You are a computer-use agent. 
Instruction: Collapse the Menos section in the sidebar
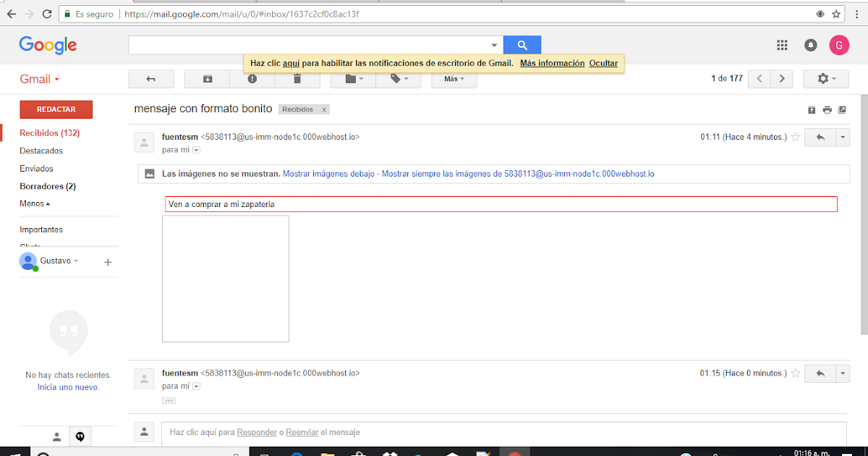34,203
